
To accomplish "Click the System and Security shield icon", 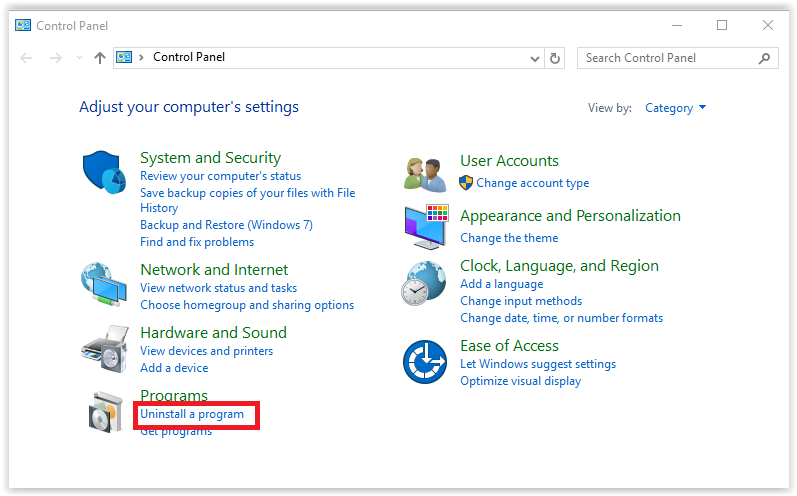I will pos(103,172).
